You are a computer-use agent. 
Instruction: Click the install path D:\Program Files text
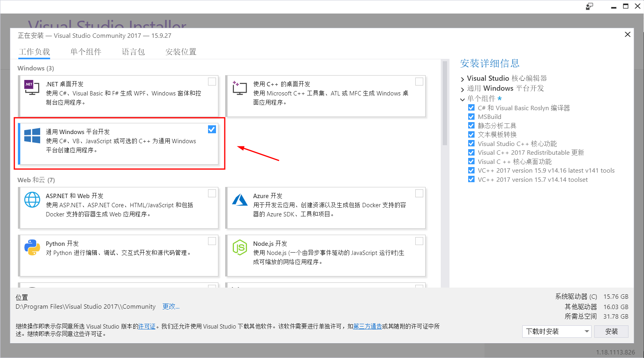(86, 306)
